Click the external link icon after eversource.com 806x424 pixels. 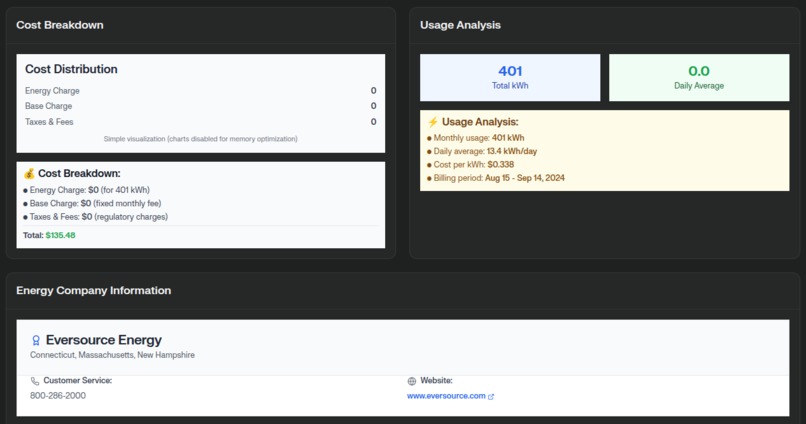tap(491, 396)
